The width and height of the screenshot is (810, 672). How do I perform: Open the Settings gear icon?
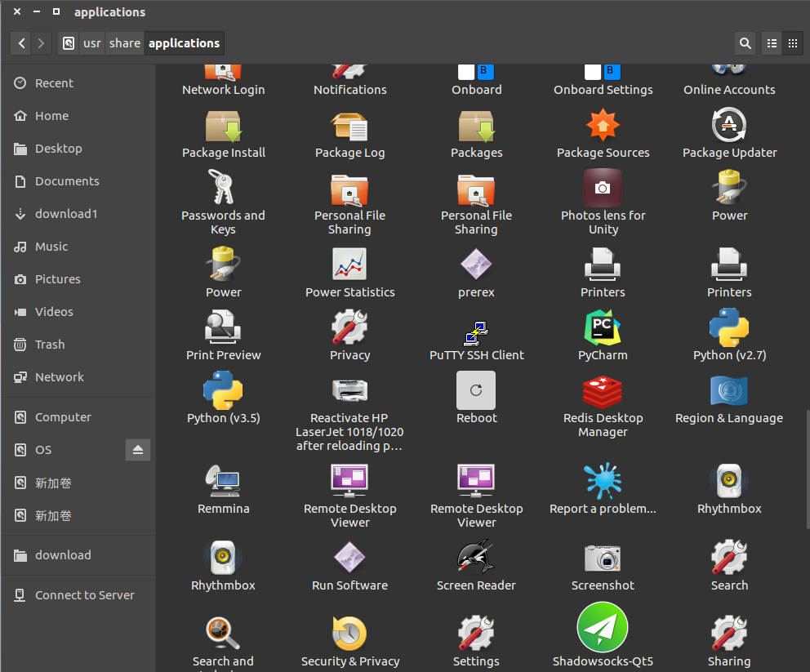pos(476,634)
